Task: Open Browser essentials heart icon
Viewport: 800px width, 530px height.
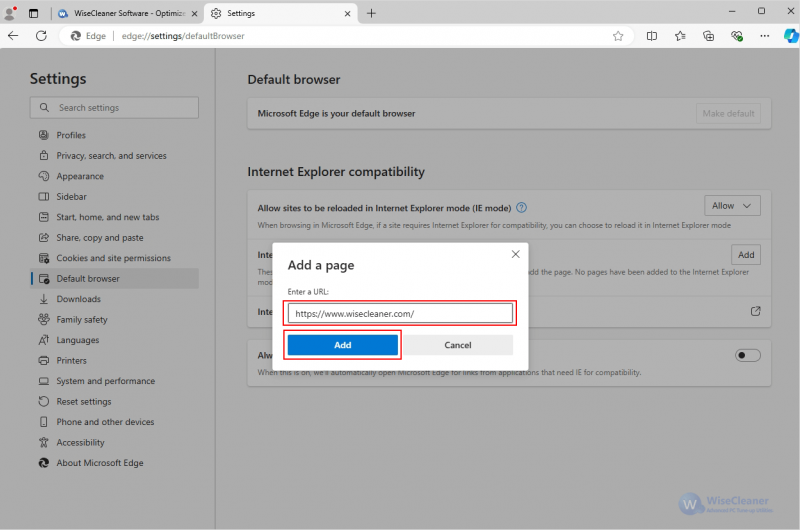Action: pyautogui.click(x=736, y=36)
